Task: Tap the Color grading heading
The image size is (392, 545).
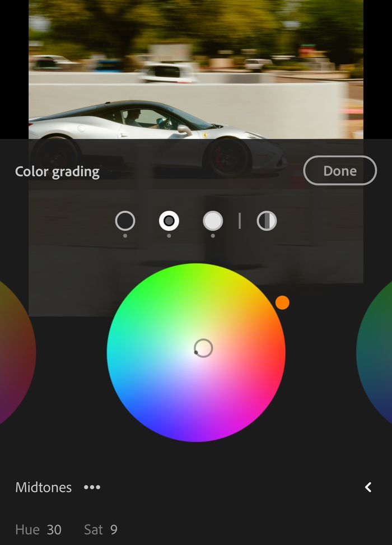Action: coord(57,172)
